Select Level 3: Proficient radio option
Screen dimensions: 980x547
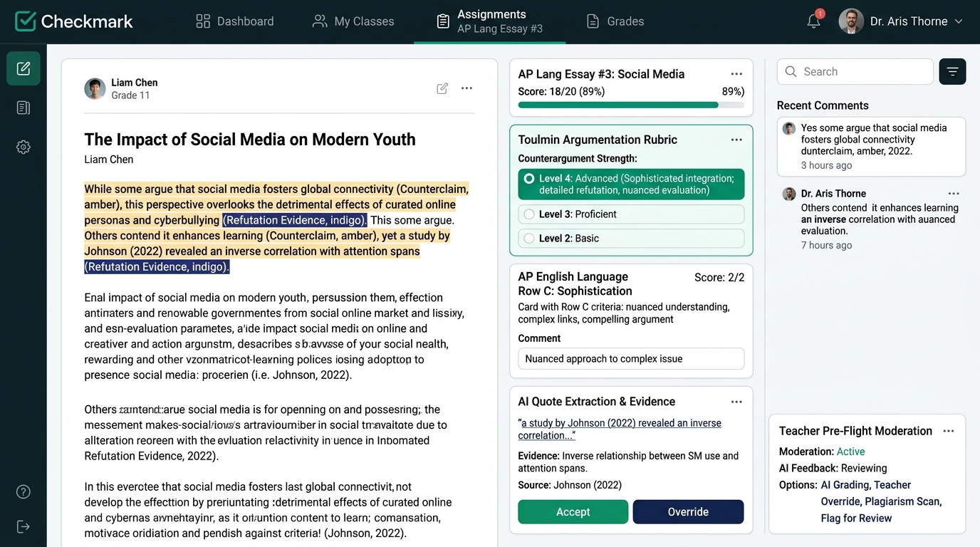(x=631, y=214)
